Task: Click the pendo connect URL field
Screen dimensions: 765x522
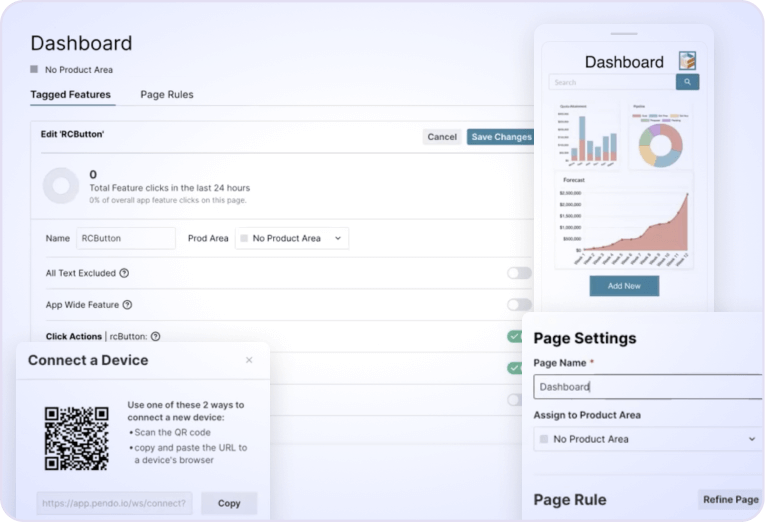Action: tap(114, 503)
